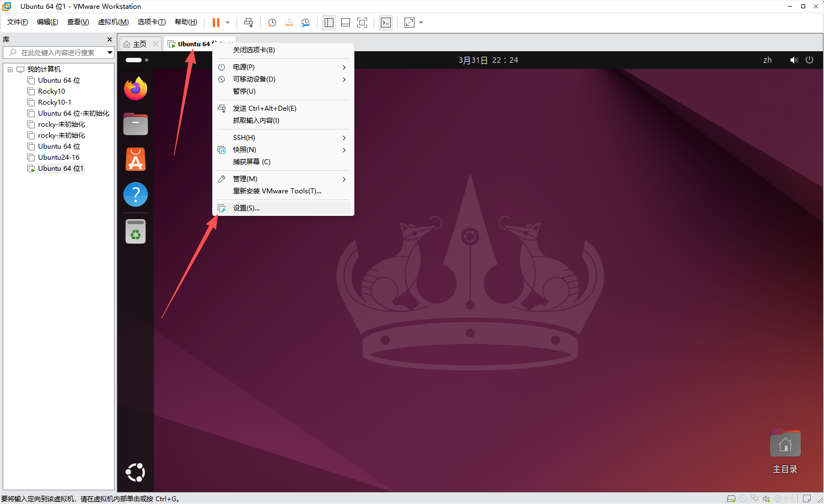This screenshot has width=824, height=504.
Task: Open 设置(S)... from the context menu
Action: 283,208
